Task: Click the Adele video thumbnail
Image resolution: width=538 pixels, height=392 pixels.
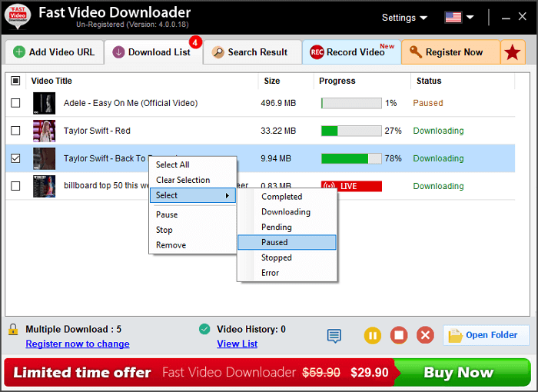Action: point(44,103)
